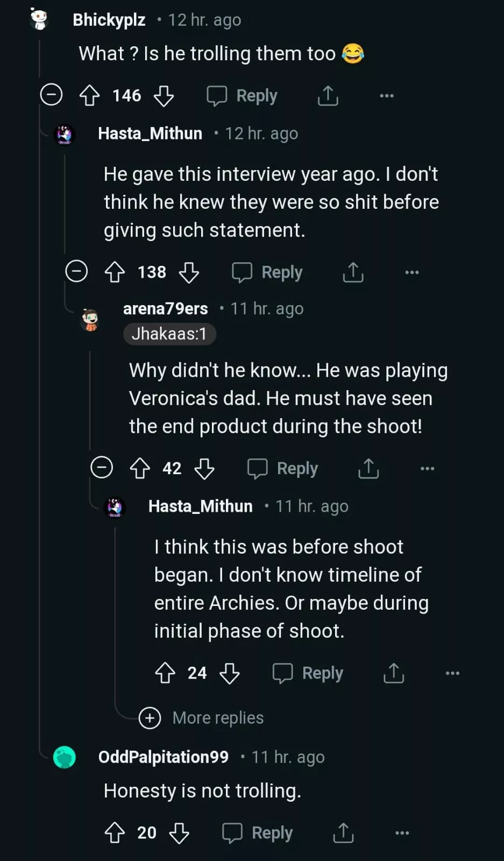Viewport: 504px width, 861px height.
Task: Downvote OddPalpitation99's comment with 20 votes
Action: tap(179, 833)
